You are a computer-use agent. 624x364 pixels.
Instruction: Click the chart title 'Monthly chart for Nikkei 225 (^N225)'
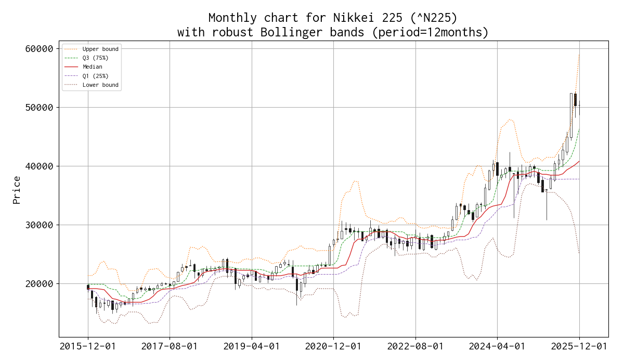point(333,18)
